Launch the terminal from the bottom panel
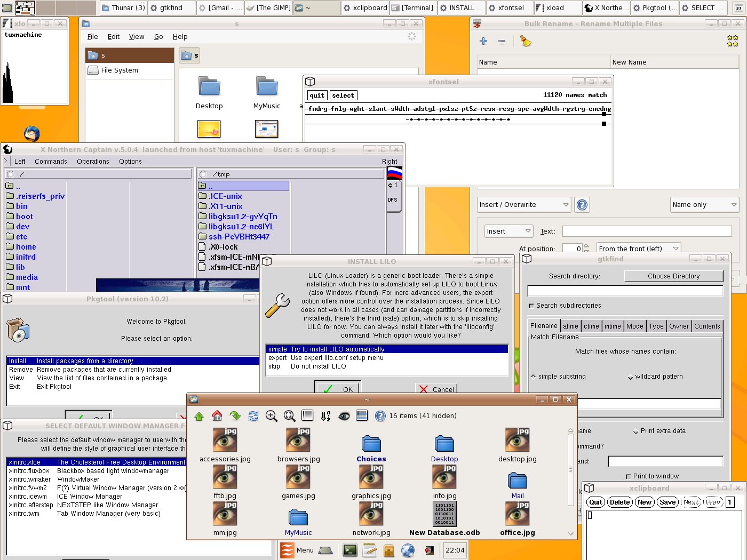 pyautogui.click(x=350, y=550)
